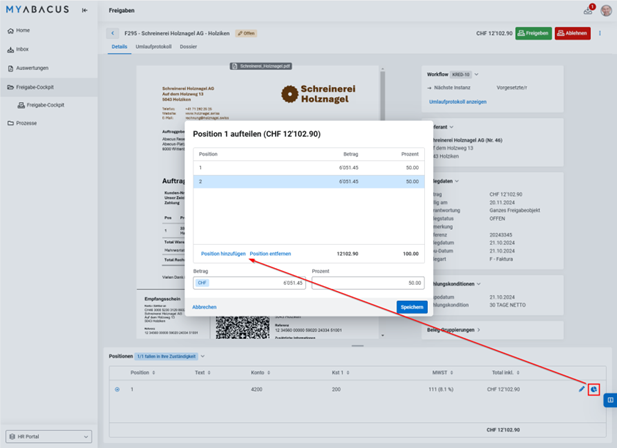Click the document preview scrollbar

[382, 94]
